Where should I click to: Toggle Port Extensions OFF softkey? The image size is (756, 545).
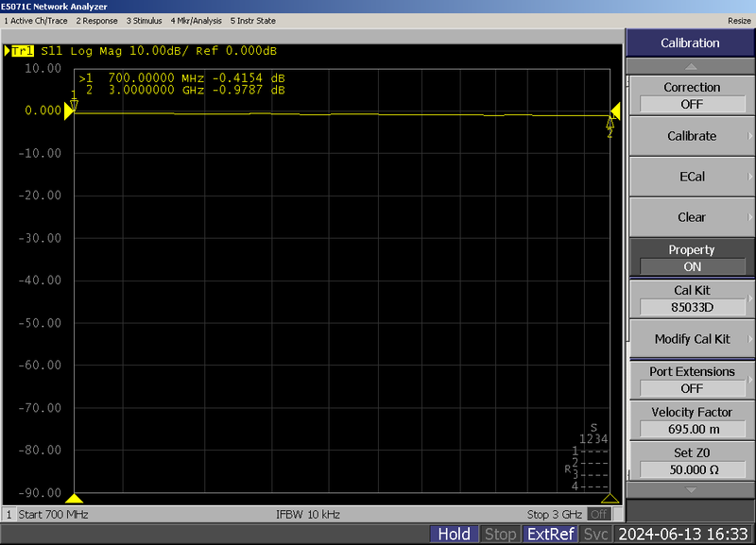click(691, 380)
